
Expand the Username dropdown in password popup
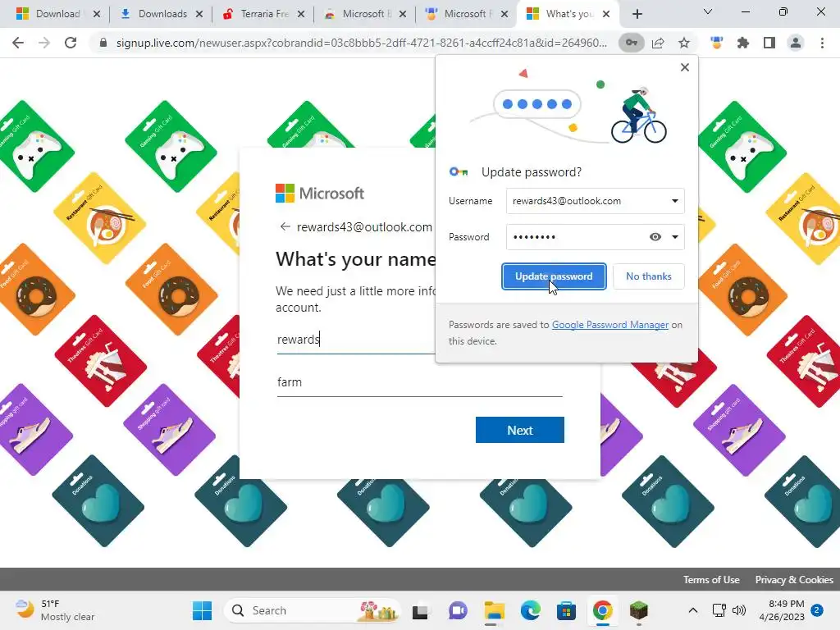[x=675, y=201]
